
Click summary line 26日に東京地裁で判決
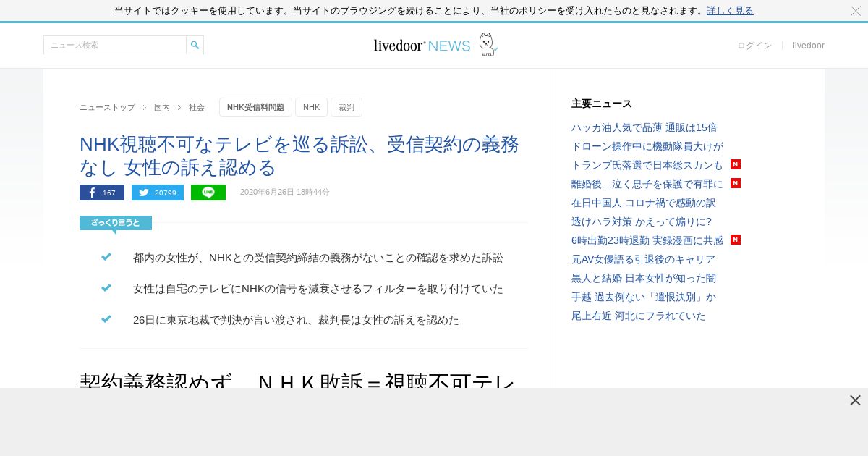pos(296,320)
